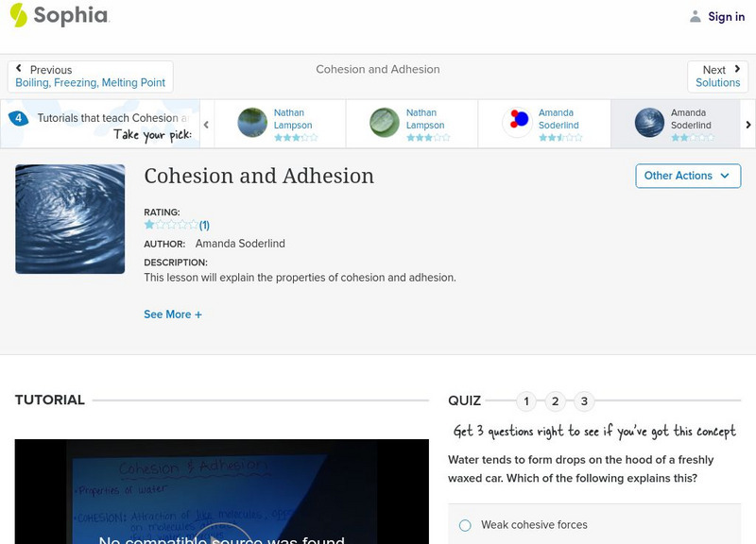Select quiz step 3

[586, 400]
